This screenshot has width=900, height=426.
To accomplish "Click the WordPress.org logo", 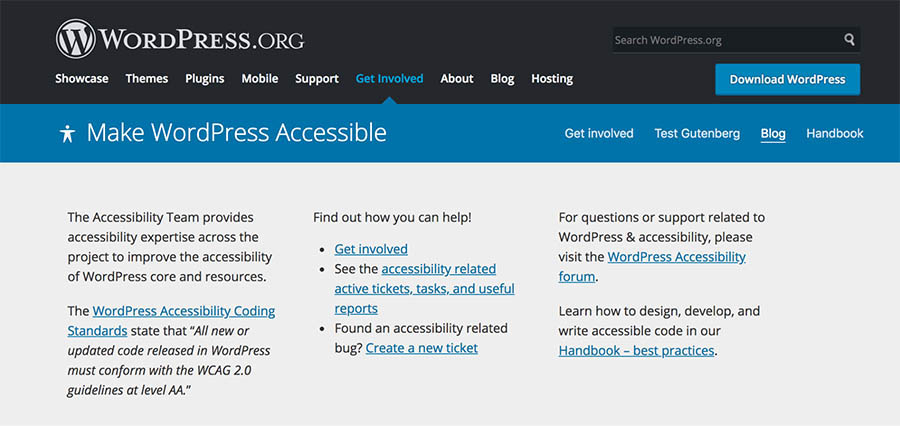I will click(180, 39).
